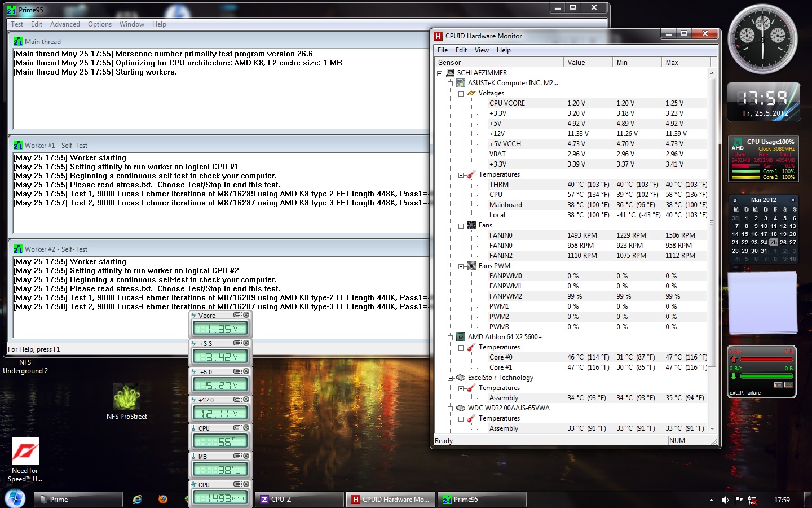Show hidden tray icons arrow
The width and height of the screenshot is (812, 508).
coord(711,500)
